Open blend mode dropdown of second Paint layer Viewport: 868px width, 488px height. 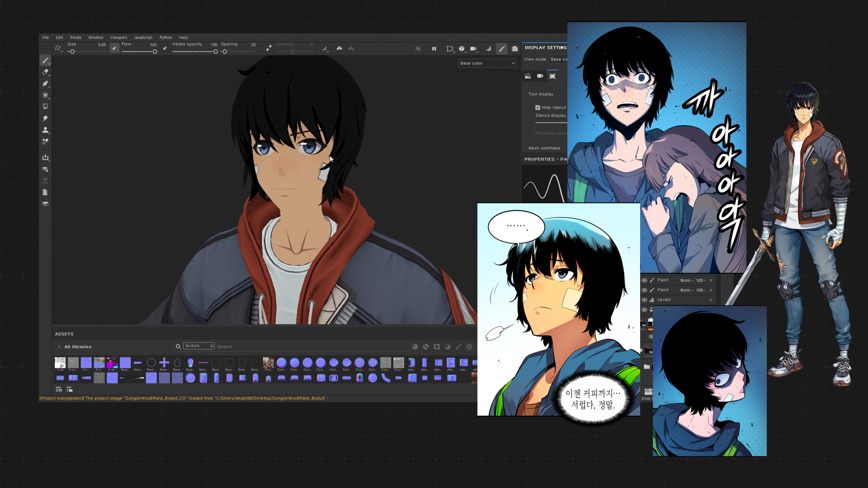pos(687,290)
